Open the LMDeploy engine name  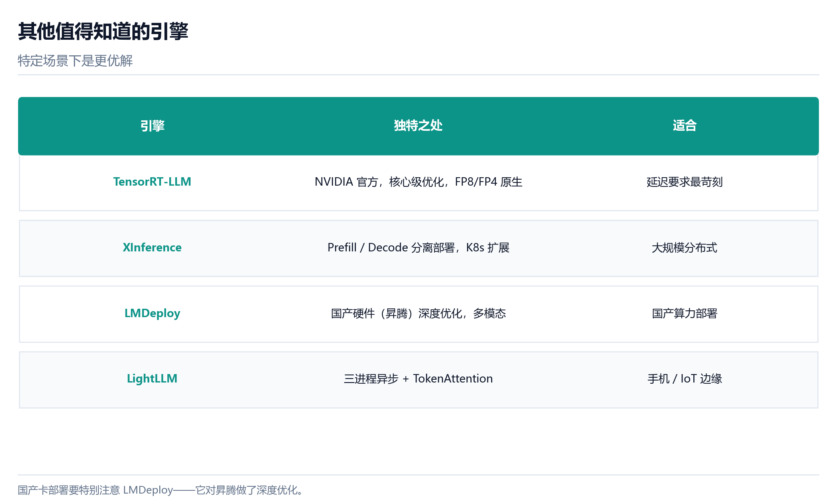152,313
